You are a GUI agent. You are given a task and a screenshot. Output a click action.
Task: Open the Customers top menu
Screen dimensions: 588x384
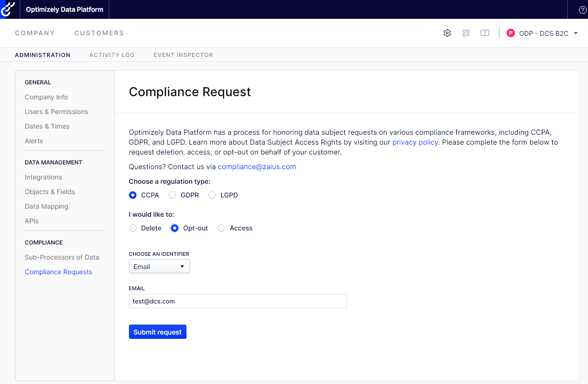(99, 33)
